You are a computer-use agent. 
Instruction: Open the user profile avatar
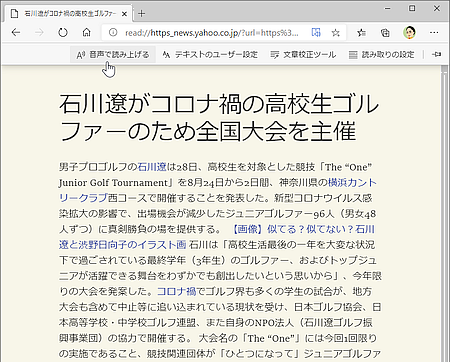click(409, 32)
